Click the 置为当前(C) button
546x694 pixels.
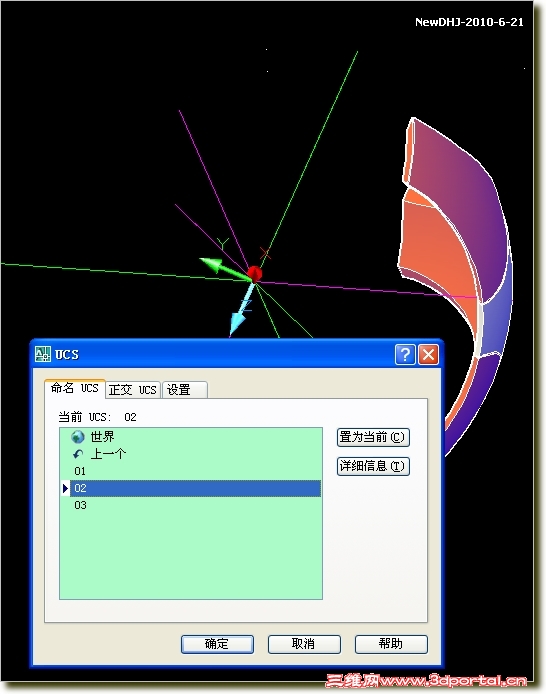[373, 437]
